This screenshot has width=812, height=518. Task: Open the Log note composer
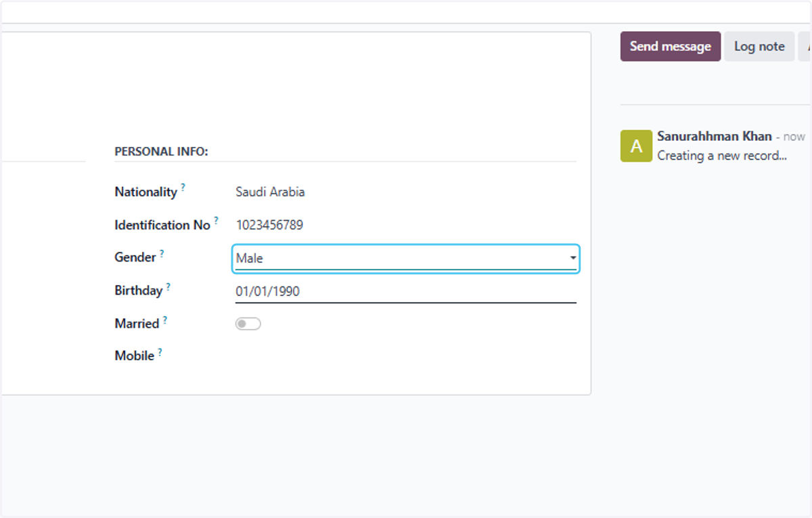pyautogui.click(x=759, y=46)
